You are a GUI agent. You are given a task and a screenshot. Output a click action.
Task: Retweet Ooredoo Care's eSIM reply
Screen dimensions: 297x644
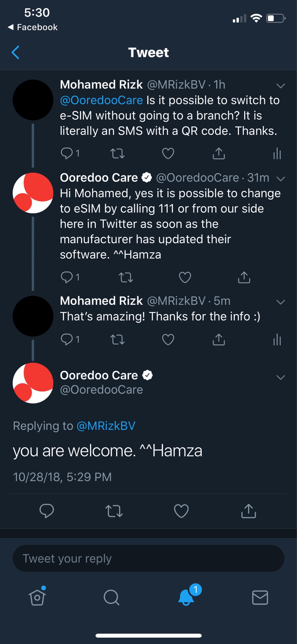pyautogui.click(x=126, y=277)
